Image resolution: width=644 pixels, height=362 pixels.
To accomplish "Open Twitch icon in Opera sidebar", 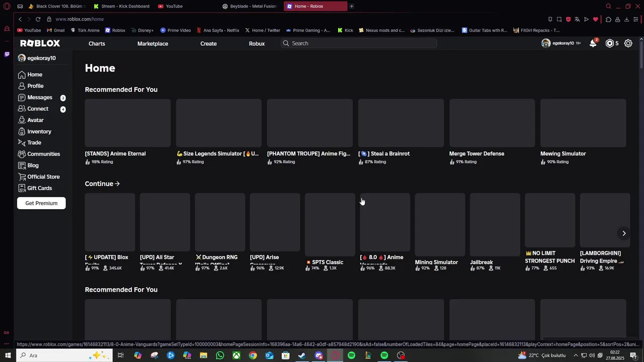I will point(7,54).
